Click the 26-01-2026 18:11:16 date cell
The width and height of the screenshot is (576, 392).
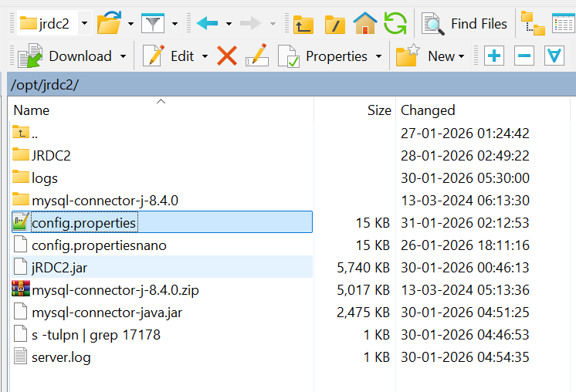[x=465, y=245]
